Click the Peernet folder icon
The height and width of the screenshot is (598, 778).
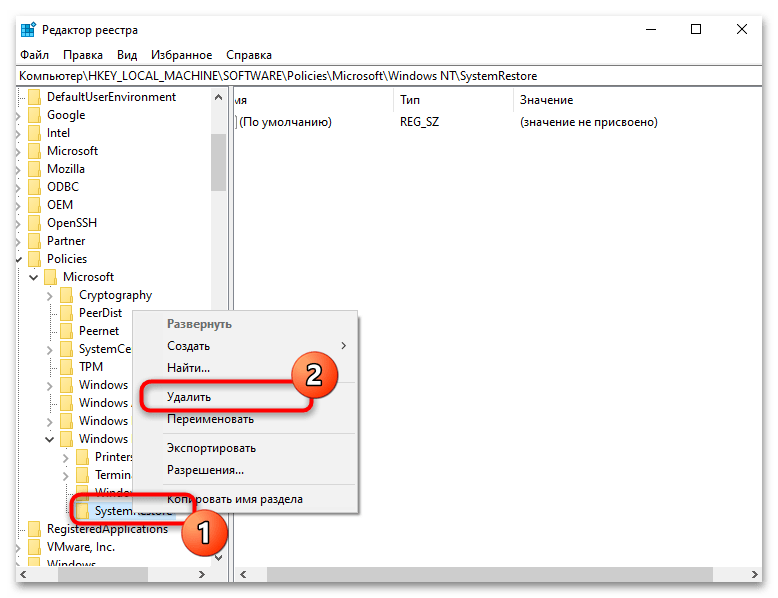tap(66, 331)
